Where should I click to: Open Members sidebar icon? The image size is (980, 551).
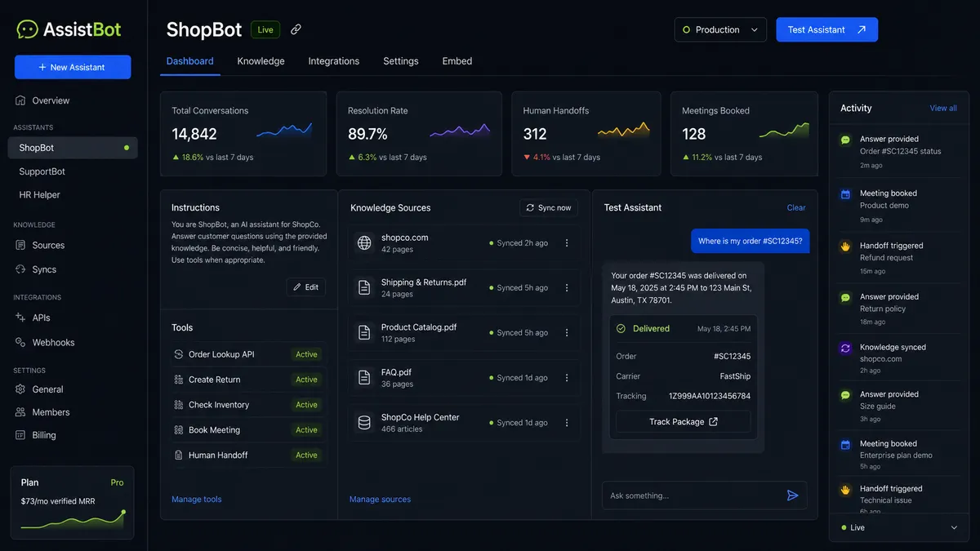pos(21,412)
